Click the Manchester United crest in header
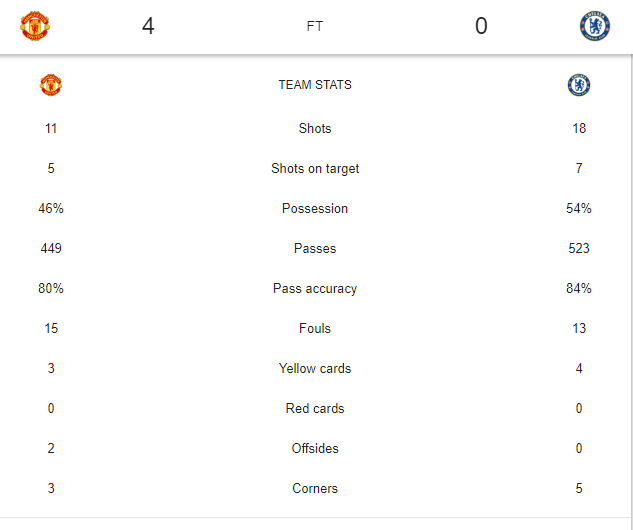The image size is (633, 530). click(35, 26)
